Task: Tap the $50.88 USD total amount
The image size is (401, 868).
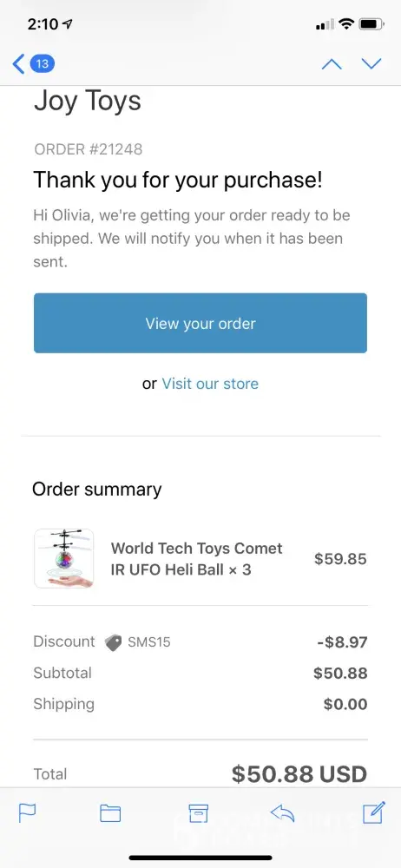Action: point(299,773)
